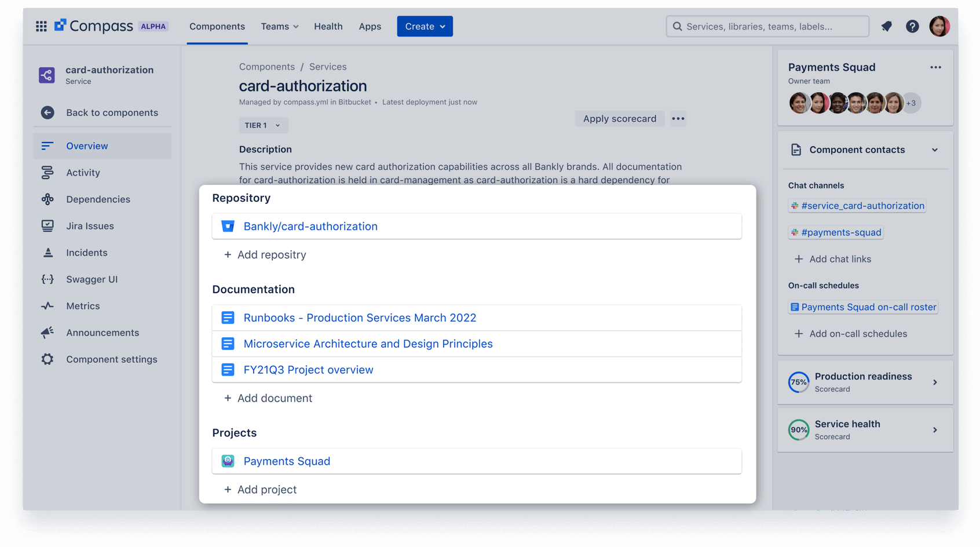The image size is (980, 547).
Task: Click the card-authorization service icon in sidebar
Action: [47, 75]
